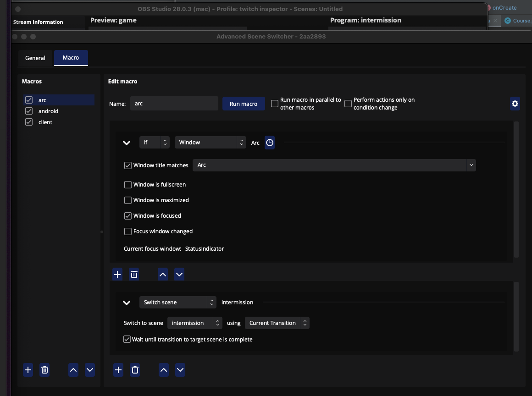Open macro settings with the gear icon
The image size is (532, 396).
pos(515,104)
